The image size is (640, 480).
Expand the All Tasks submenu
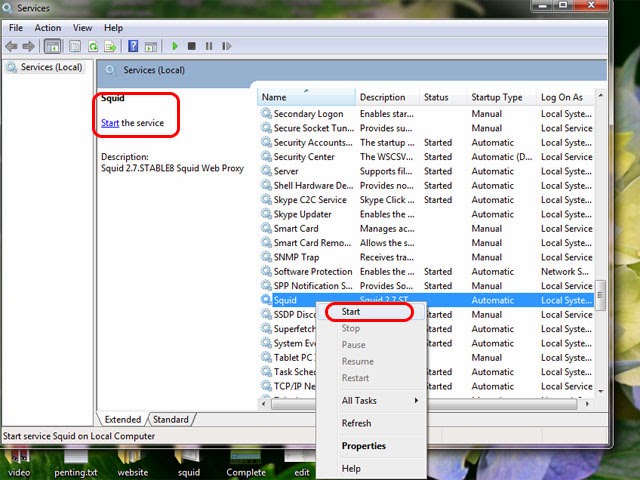pyautogui.click(x=371, y=400)
